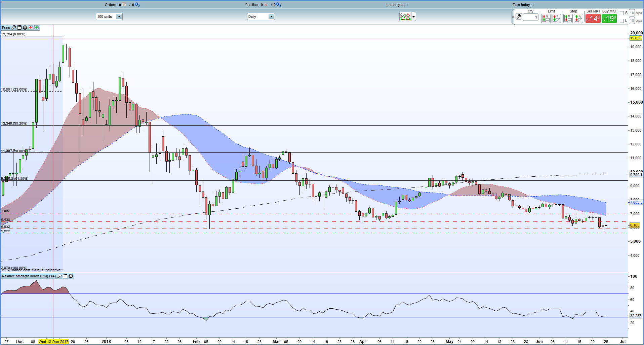Viewport: 644px width, 345px height.
Task: Click green up-arrow icon in Price panel
Action: coord(36,28)
